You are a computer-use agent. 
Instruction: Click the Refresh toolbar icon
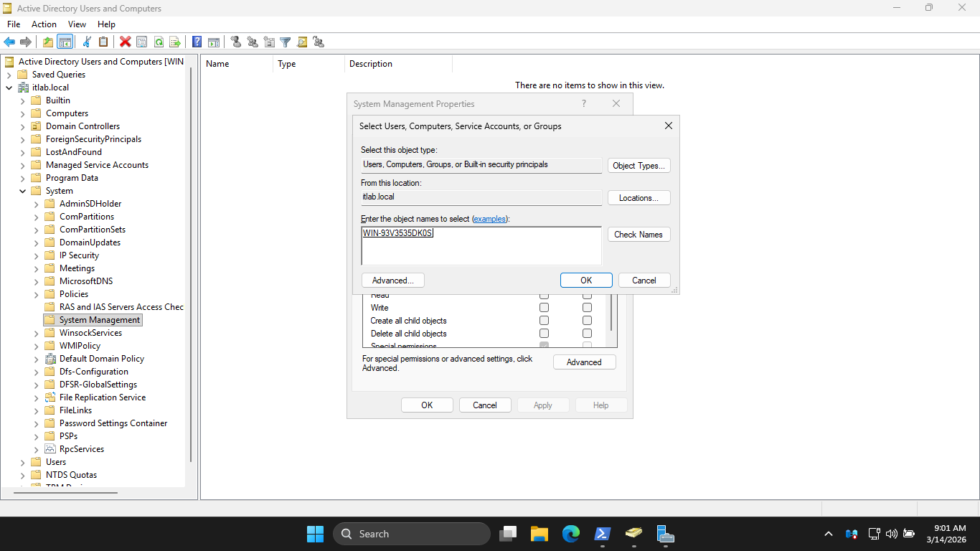[x=159, y=42]
